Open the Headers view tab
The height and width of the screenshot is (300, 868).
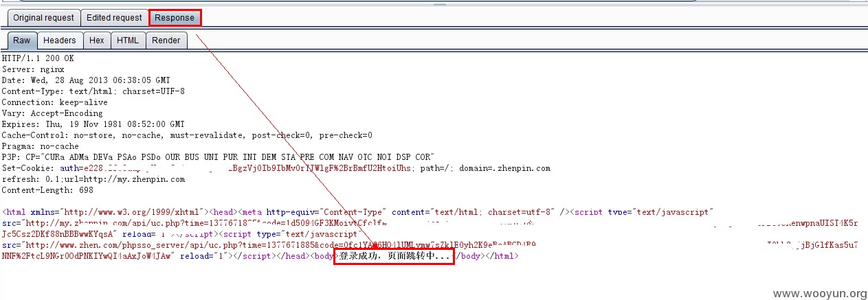(x=60, y=41)
